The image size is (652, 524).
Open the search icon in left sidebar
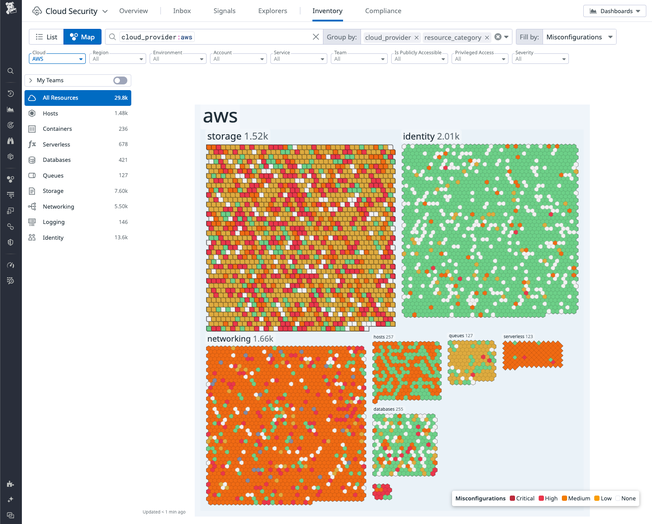(x=10, y=71)
